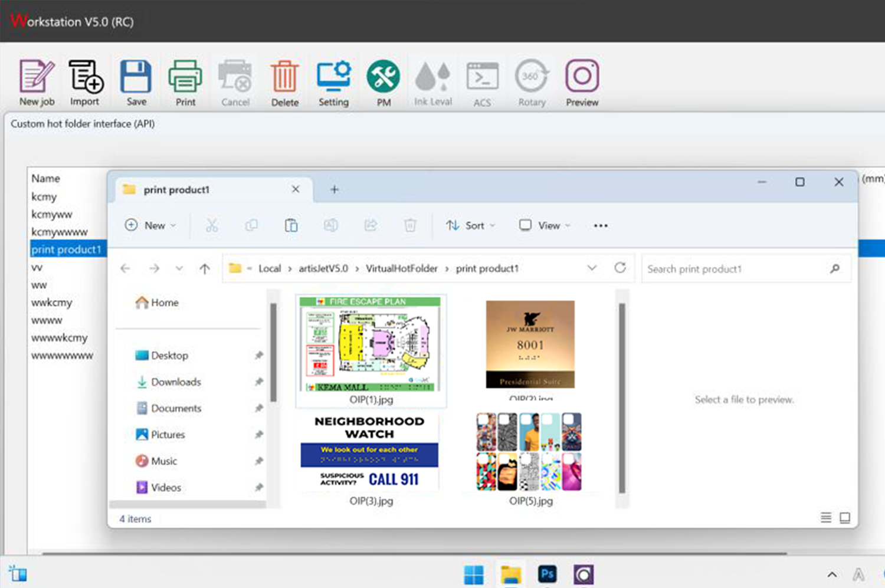Screen dimensions: 885x588
Task: Open the View dropdown menu
Action: pos(543,225)
